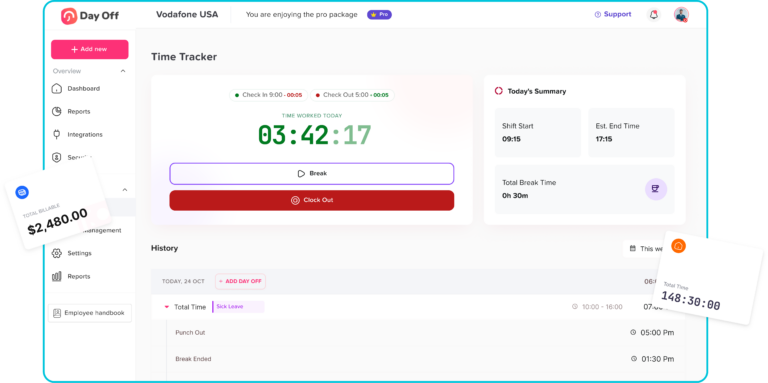Click the crown Pro badge
Image resolution: width=768 pixels, height=383 pixels.
point(380,15)
